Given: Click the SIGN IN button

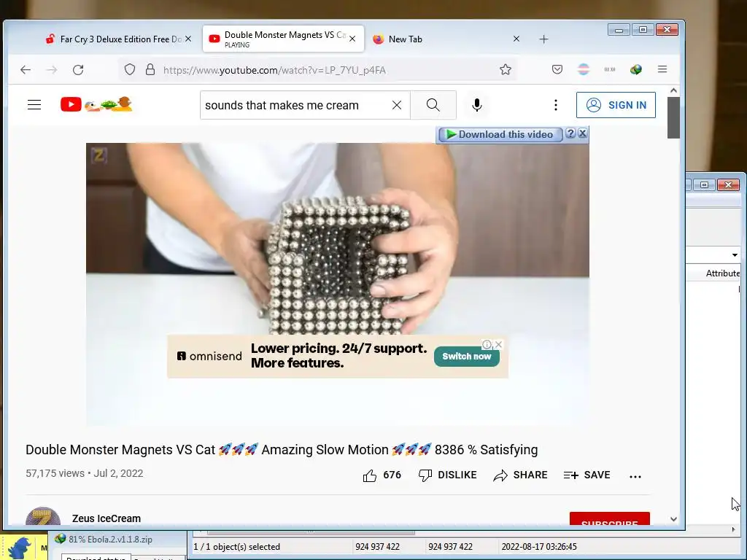Looking at the screenshot, I should pyautogui.click(x=616, y=105).
